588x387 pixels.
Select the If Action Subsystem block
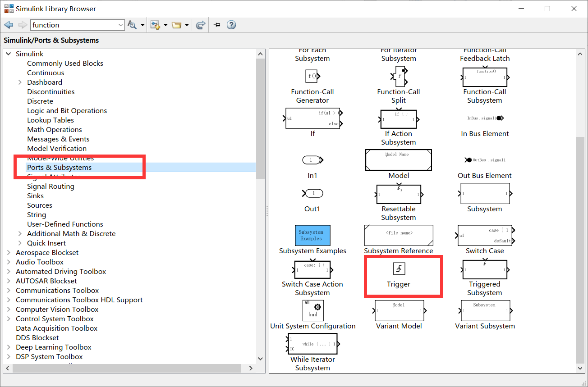click(x=399, y=119)
